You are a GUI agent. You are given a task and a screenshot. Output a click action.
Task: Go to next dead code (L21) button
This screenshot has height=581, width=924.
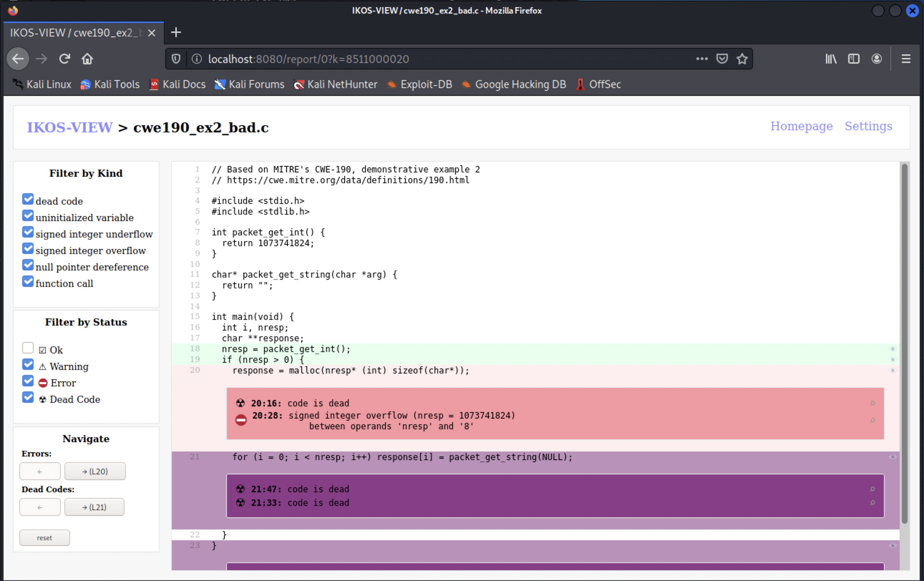94,507
